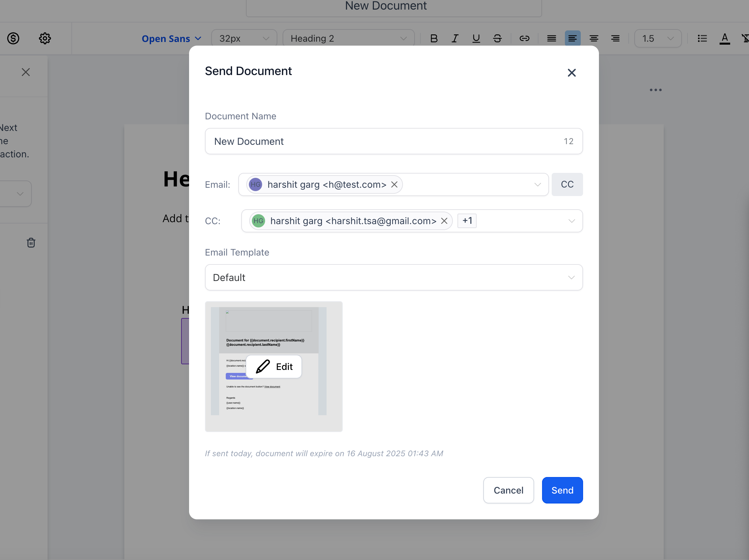Open the 1.5 line spacing dropdown
This screenshot has height=560, width=749.
[657, 38]
